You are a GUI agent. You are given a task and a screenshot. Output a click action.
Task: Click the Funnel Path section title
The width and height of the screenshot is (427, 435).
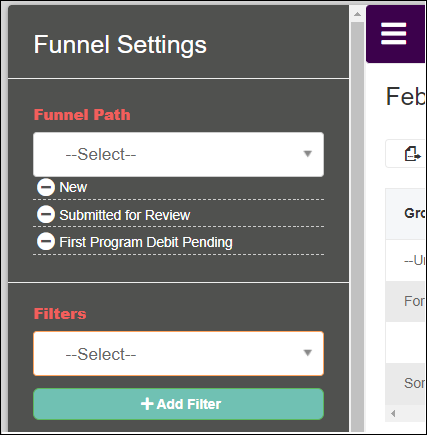click(x=82, y=115)
